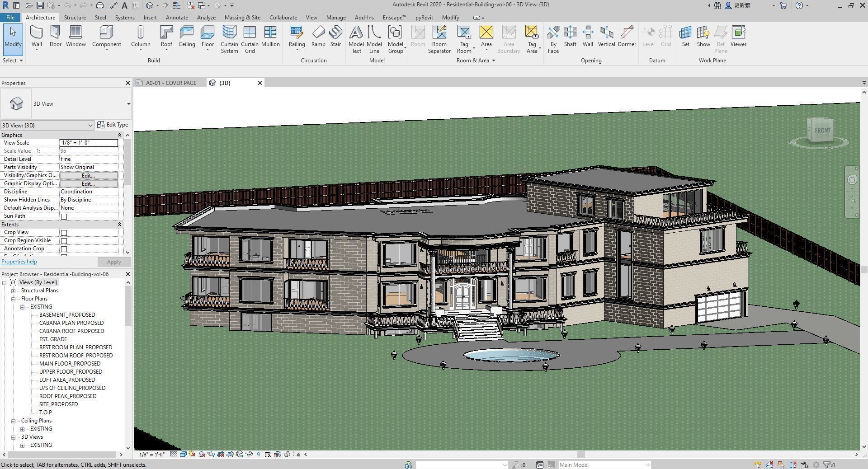Close the {3D} view tab
This screenshot has width=868, height=469.
(260, 83)
